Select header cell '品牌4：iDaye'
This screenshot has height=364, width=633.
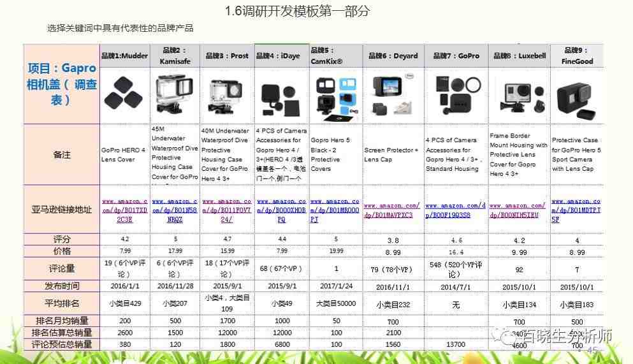pos(282,55)
